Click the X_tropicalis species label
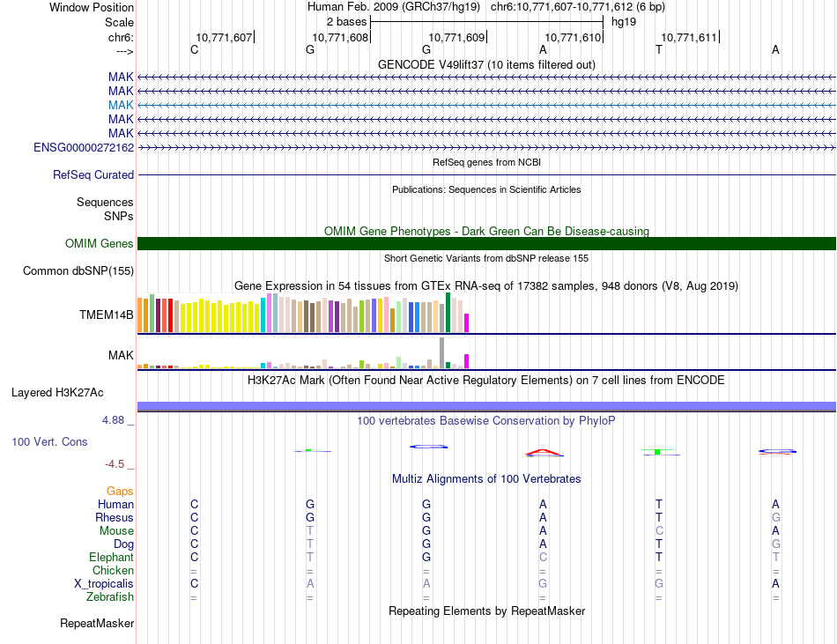This screenshot has width=837, height=644. pos(104,584)
